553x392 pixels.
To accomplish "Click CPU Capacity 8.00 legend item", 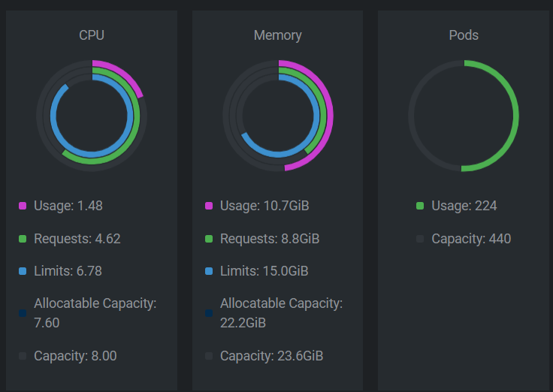I will point(68,356).
